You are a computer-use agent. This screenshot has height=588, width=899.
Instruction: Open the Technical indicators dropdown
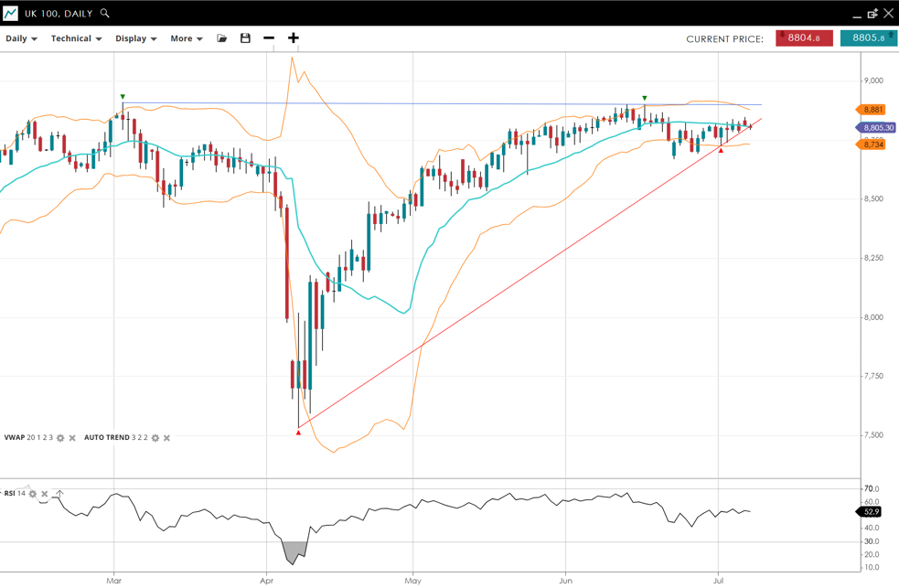click(76, 38)
